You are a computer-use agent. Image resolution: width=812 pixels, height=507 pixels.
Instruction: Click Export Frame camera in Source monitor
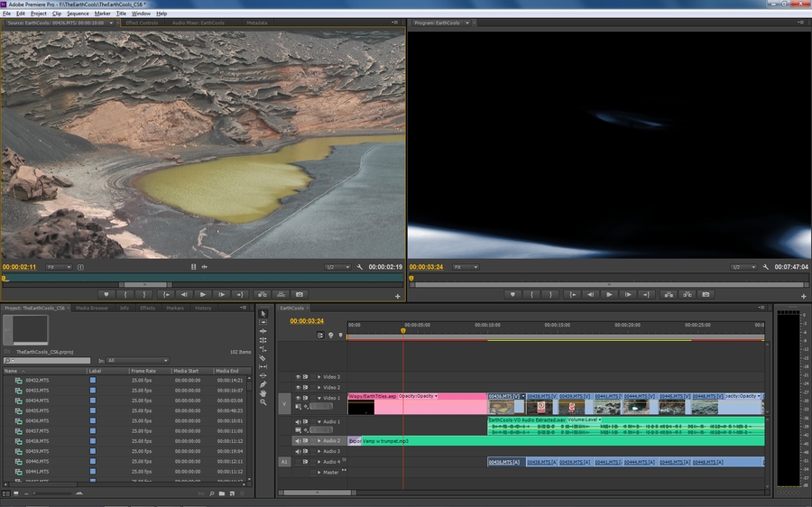pos(300,294)
